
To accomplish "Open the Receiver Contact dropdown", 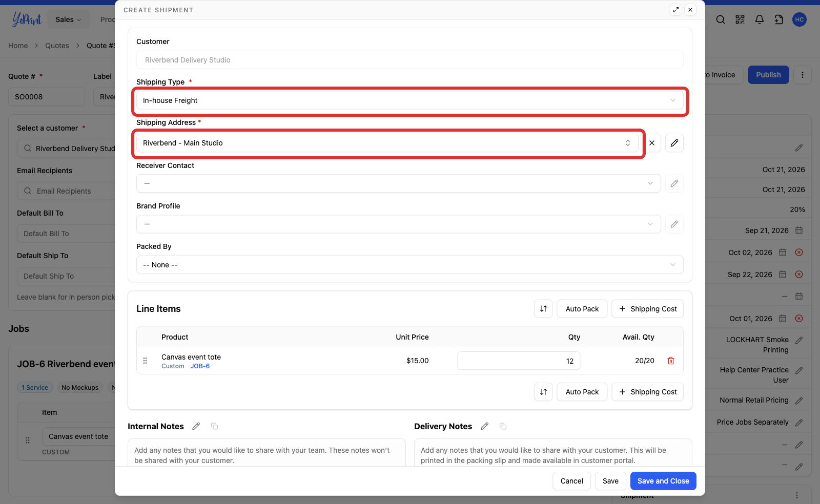I will click(x=399, y=183).
